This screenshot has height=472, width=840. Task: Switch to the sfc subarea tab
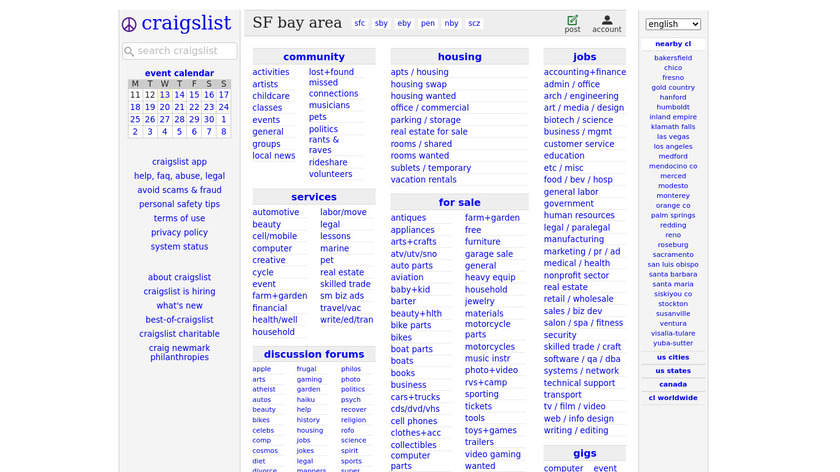359,23
